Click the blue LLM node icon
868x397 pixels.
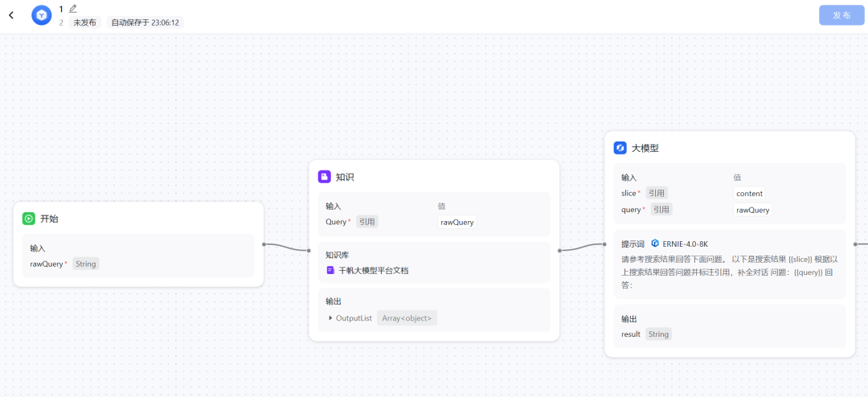(620, 148)
